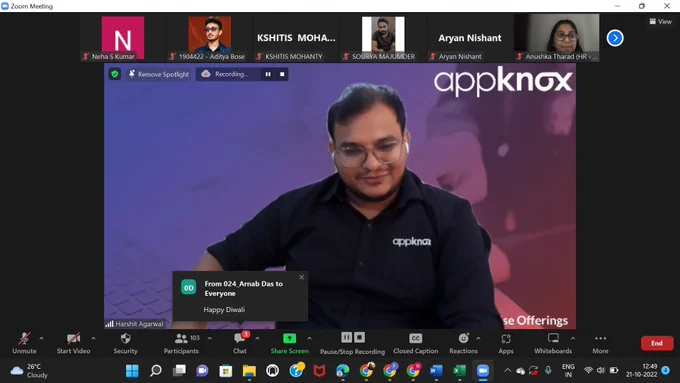Expand the arrow beside Whiteboards
The height and width of the screenshot is (383, 680).
pos(573,338)
